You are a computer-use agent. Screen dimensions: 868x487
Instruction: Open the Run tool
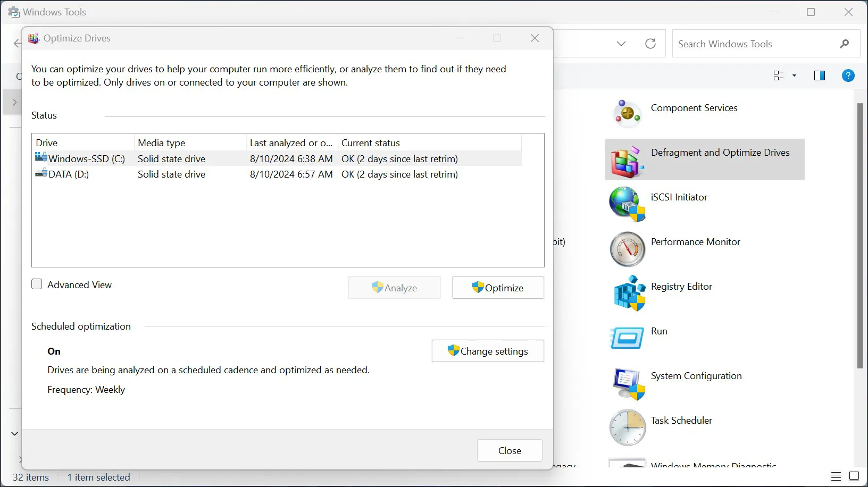[659, 331]
